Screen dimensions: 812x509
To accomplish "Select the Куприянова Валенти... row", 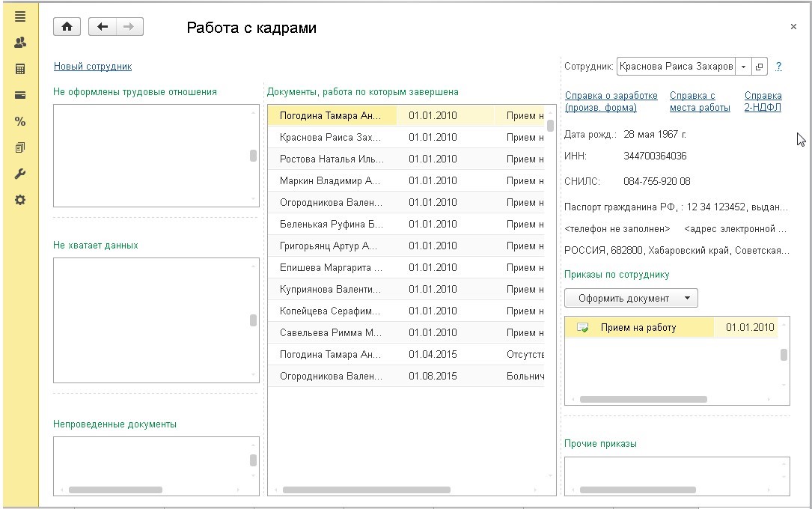I will [x=406, y=290].
